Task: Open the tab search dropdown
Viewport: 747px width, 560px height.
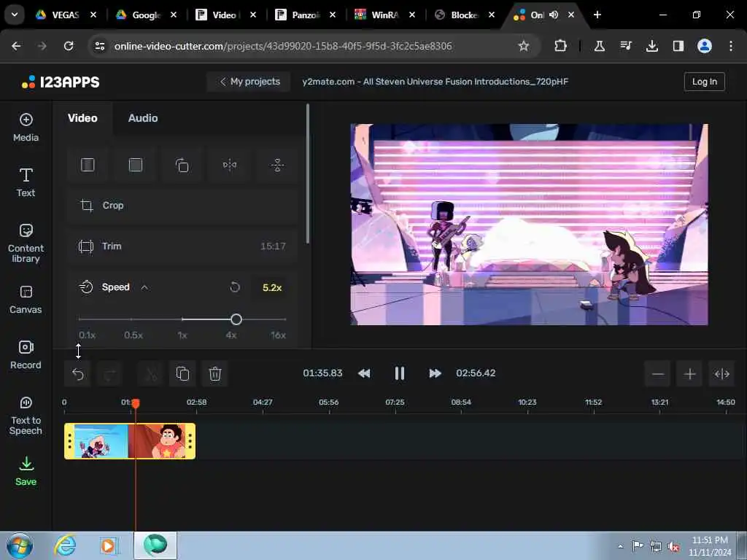Action: point(15,15)
